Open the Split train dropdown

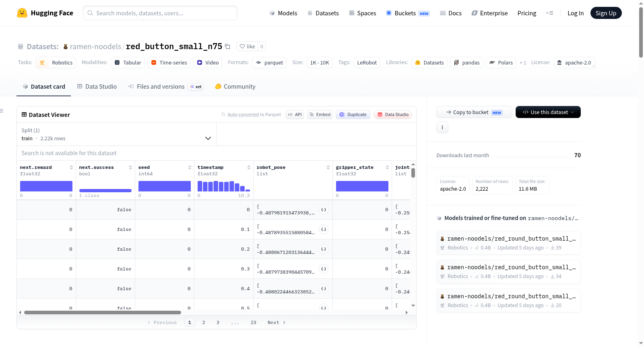116,134
